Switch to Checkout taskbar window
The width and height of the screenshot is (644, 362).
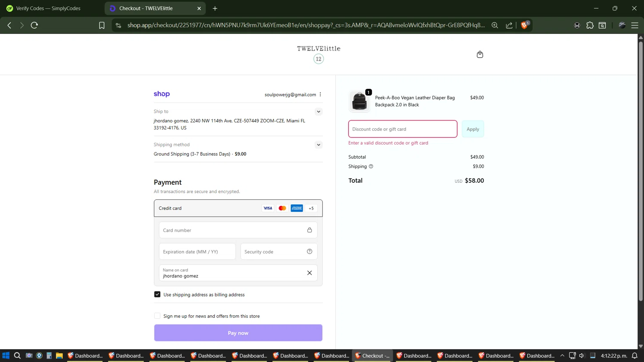pyautogui.click(x=372, y=356)
